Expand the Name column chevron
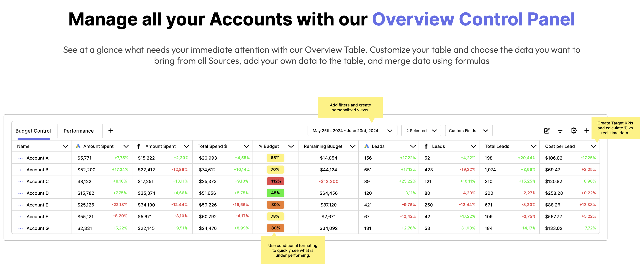 66,146
